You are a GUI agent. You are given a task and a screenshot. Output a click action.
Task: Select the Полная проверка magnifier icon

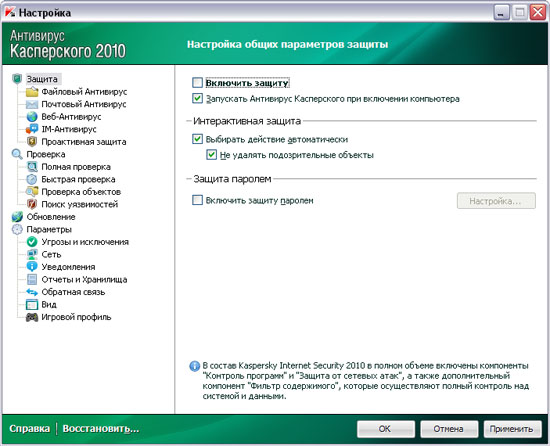tap(32, 167)
